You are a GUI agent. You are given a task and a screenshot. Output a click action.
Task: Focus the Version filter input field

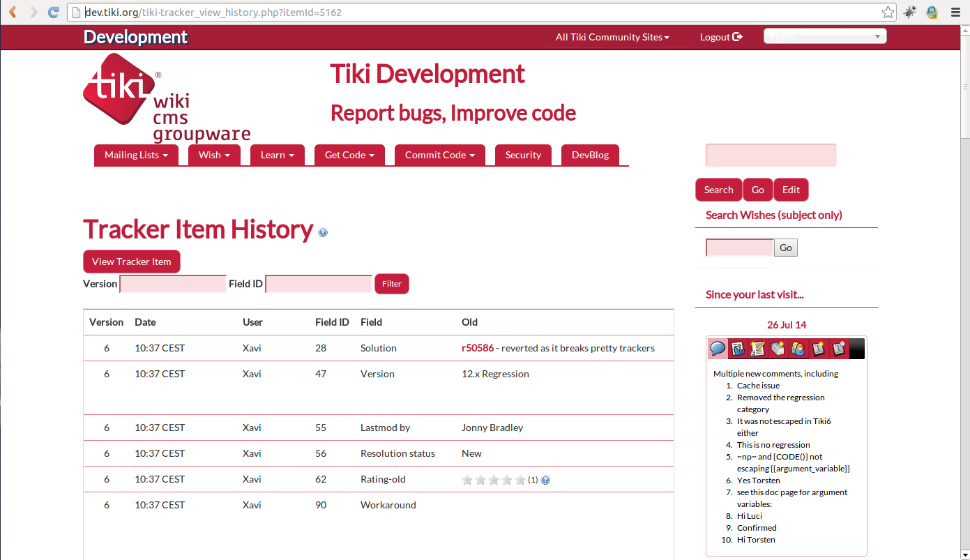pyautogui.click(x=174, y=284)
